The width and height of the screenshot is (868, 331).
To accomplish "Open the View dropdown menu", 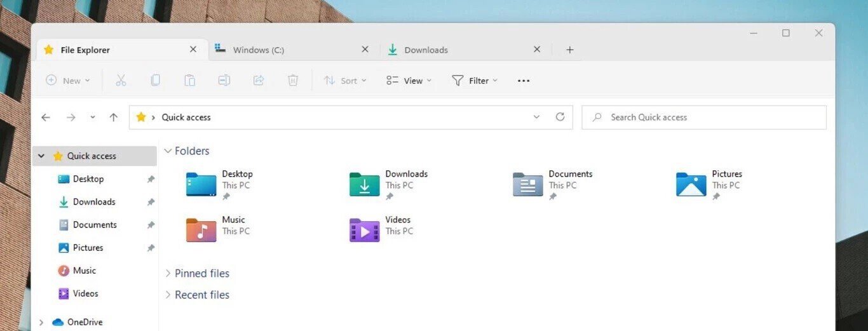I will tap(409, 81).
